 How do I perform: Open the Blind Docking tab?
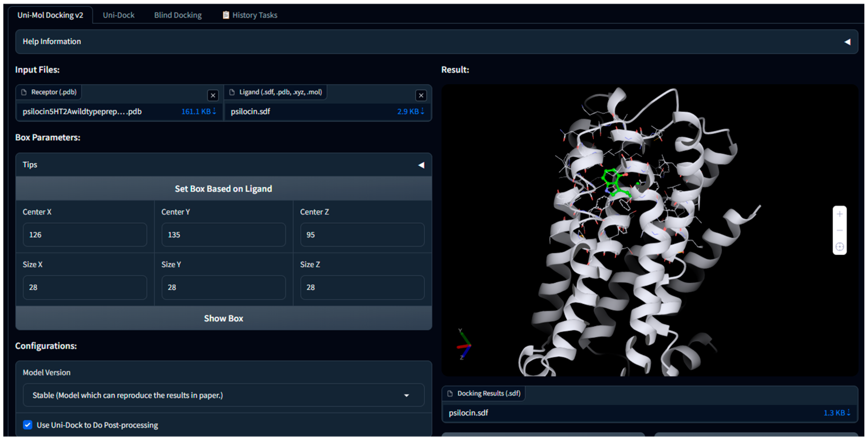coord(178,15)
